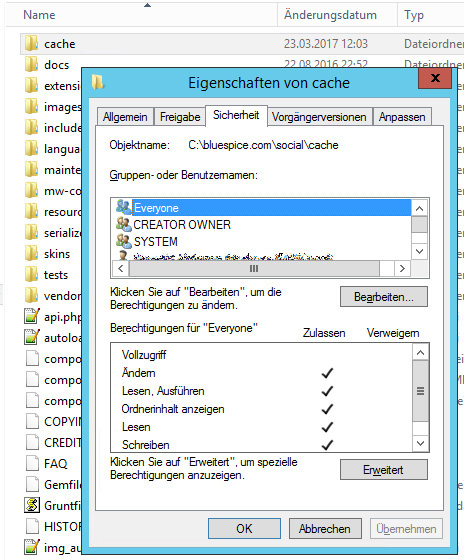Click the Lesen, Ausführen allow checkmark
Screen dimensions: 464x560
327,391
